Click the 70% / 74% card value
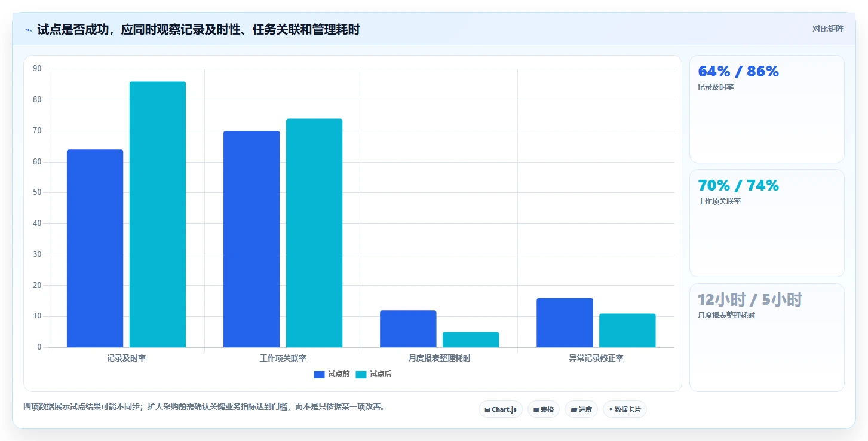This screenshot has height=441, width=868. [738, 186]
